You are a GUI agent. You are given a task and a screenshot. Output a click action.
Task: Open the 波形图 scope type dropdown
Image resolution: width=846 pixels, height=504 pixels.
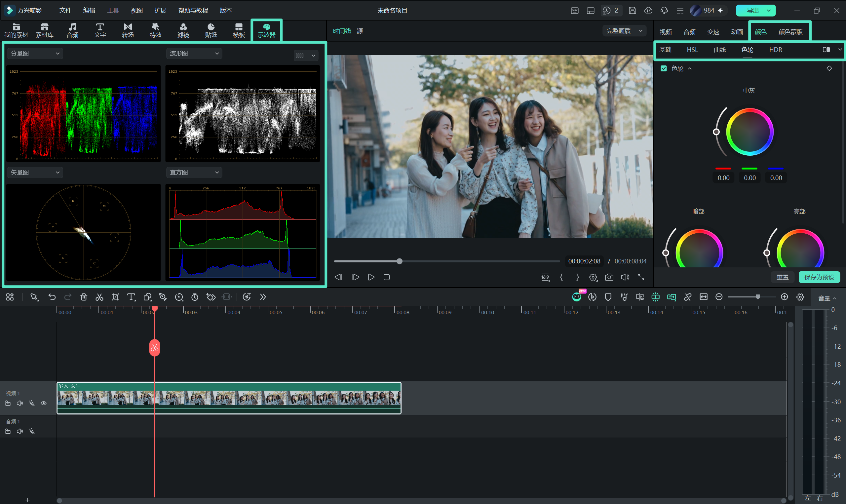194,54
